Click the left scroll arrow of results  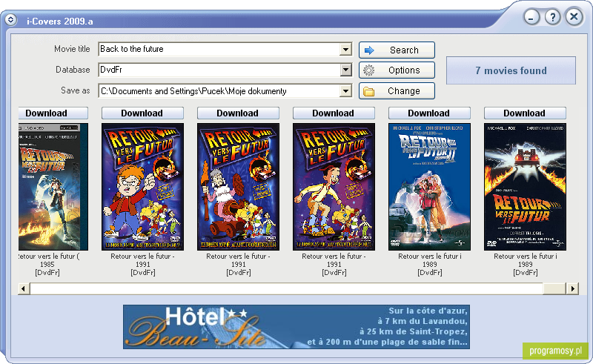point(24,288)
